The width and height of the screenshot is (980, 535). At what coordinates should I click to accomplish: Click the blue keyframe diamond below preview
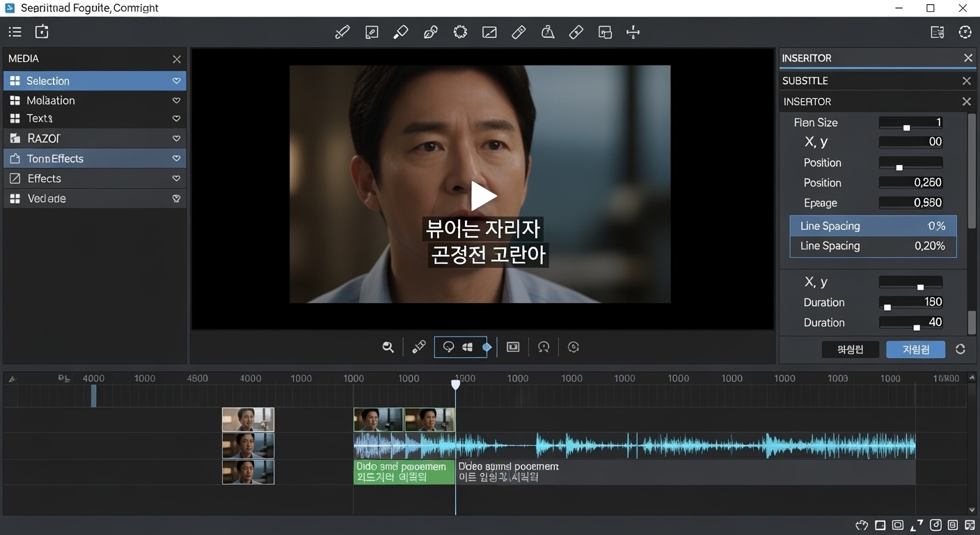[487, 347]
